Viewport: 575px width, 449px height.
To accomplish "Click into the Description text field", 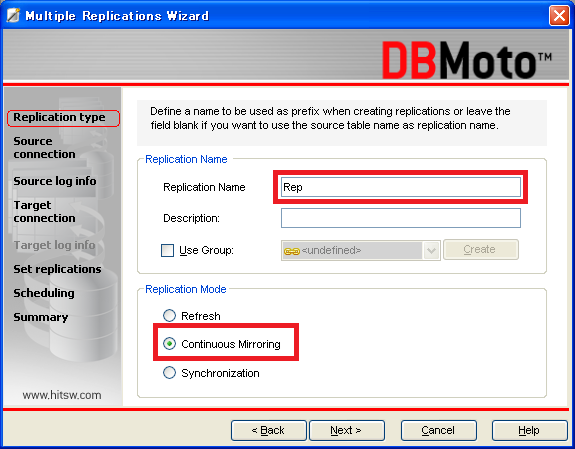I will tap(400, 218).
